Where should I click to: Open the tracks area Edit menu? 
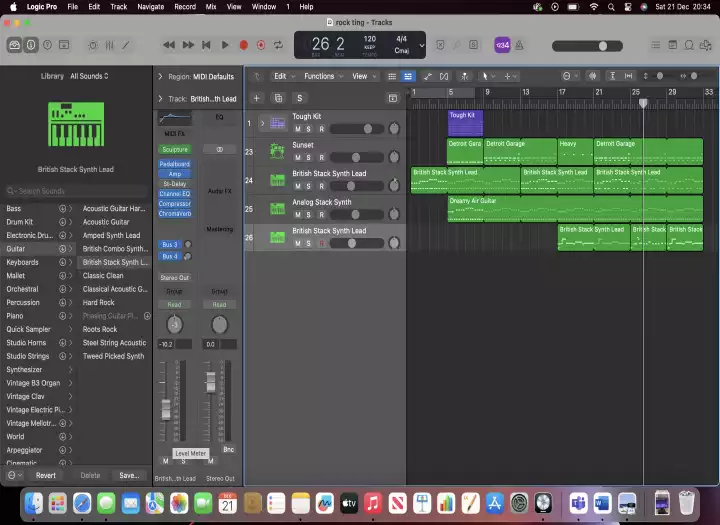(283, 76)
